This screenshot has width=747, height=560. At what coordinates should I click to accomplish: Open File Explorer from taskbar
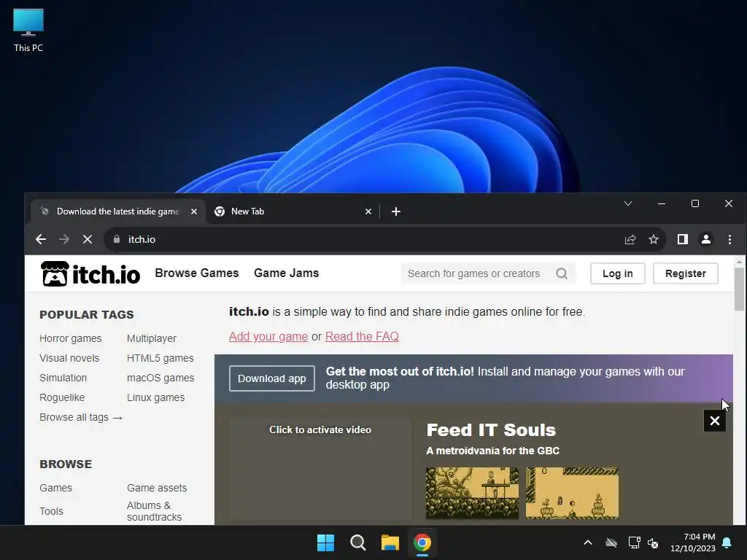[390, 542]
